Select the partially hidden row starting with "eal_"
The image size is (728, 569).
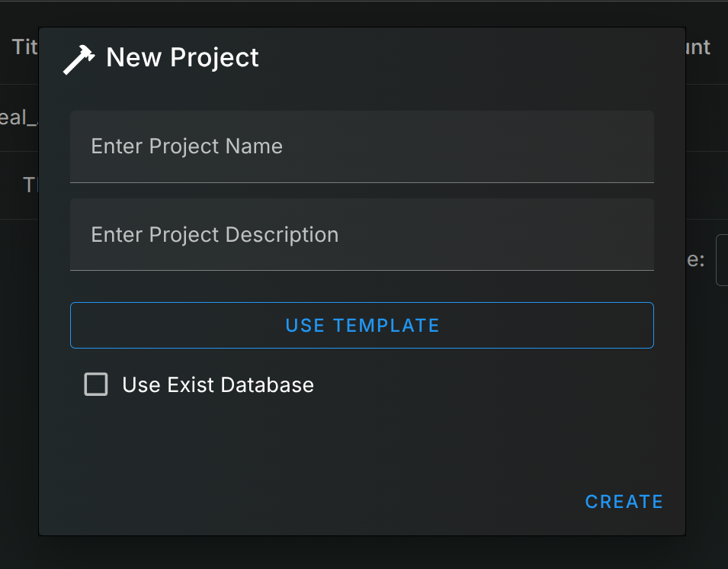(17, 117)
